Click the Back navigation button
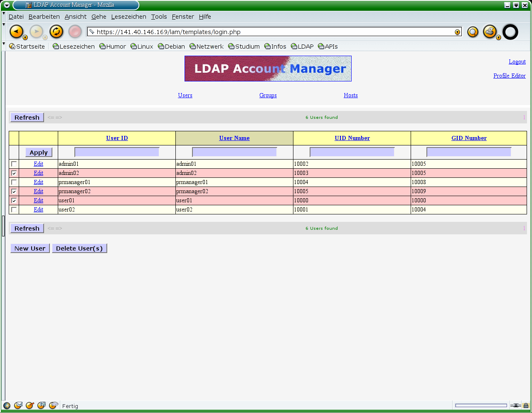This screenshot has height=413, width=532. (16, 32)
